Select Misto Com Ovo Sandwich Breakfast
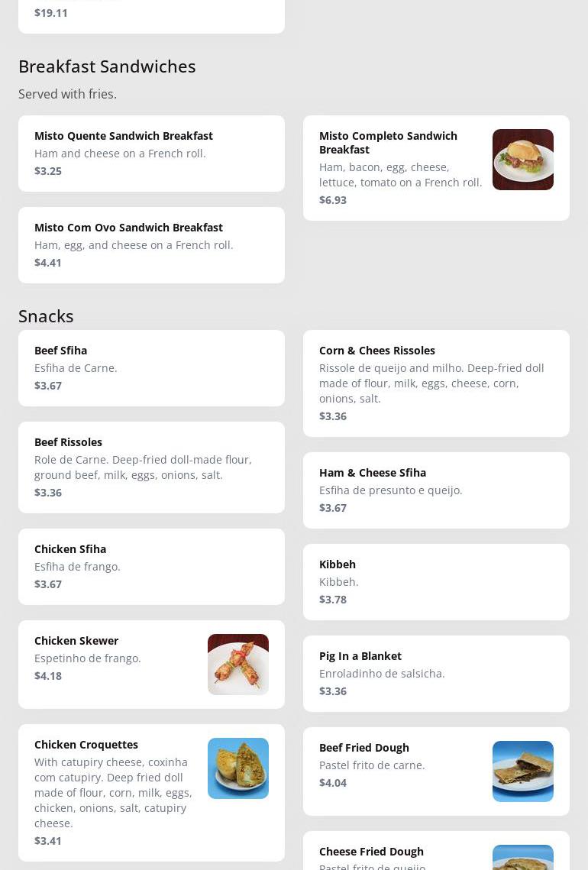The height and width of the screenshot is (870, 588). coord(151,244)
